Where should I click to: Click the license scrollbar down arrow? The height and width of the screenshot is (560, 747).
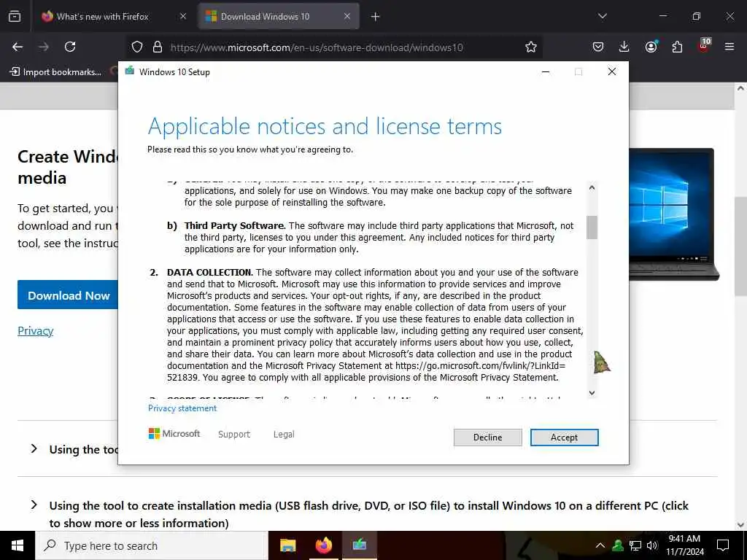tap(592, 393)
